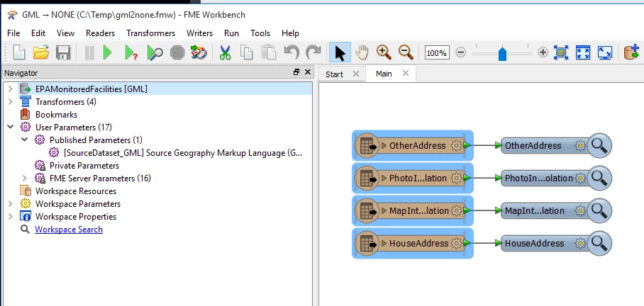Open the Writers menu
This screenshot has width=644, height=306.
(199, 33)
